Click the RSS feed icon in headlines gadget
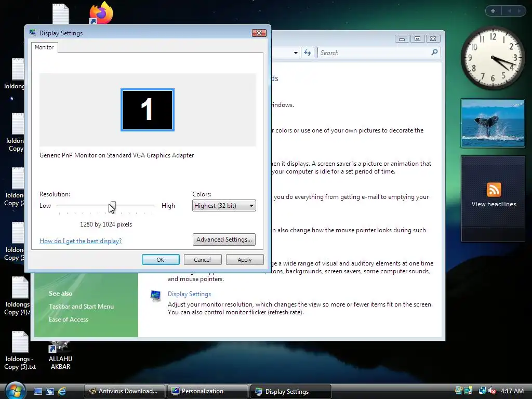The height and width of the screenshot is (399, 532). point(494,190)
